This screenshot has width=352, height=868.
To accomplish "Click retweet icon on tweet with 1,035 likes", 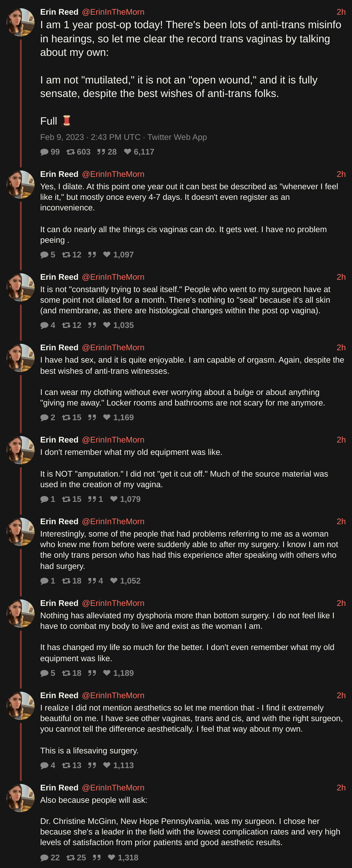I will 66,325.
